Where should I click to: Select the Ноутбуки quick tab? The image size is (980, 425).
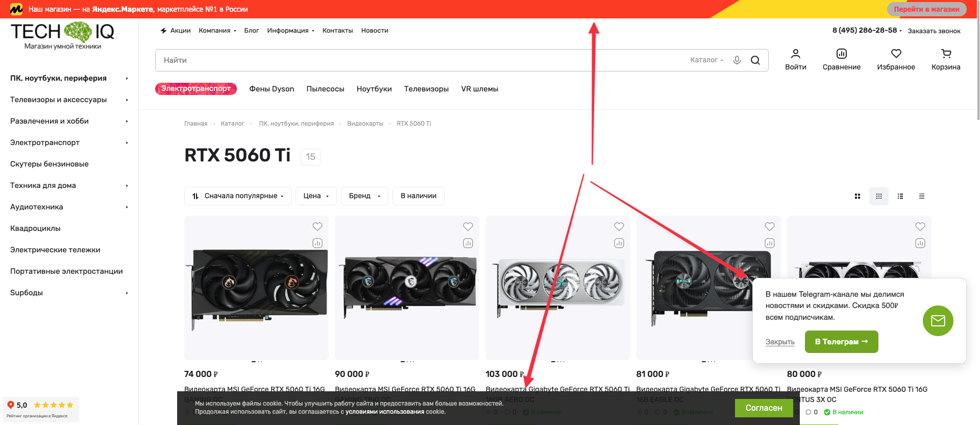pos(374,89)
